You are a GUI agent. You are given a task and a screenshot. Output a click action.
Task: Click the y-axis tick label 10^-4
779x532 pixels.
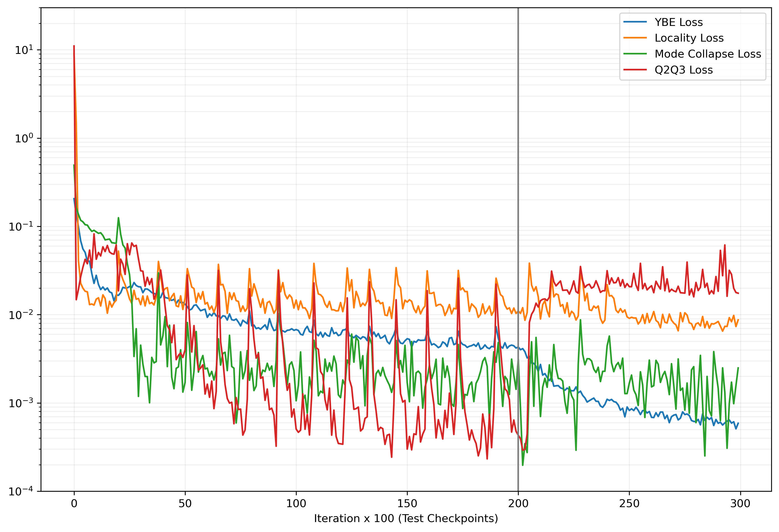[21, 491]
